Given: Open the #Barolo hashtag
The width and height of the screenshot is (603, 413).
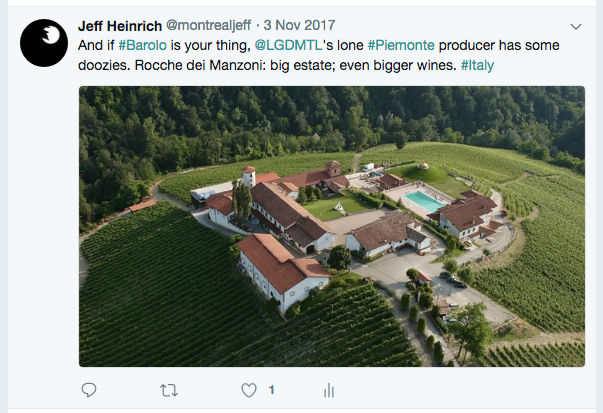Looking at the screenshot, I should [x=142, y=45].
